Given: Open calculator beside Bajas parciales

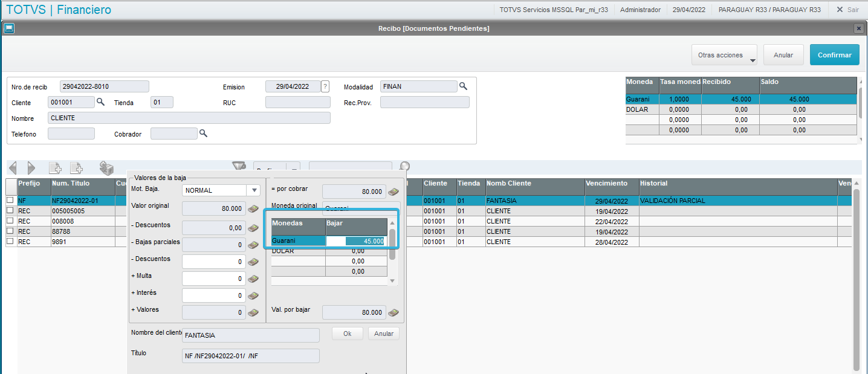Looking at the screenshot, I should click(x=253, y=245).
